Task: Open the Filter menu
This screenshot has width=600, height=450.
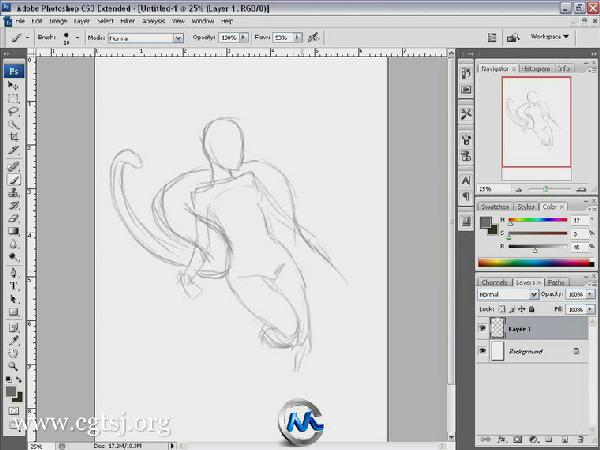Action: (128, 19)
